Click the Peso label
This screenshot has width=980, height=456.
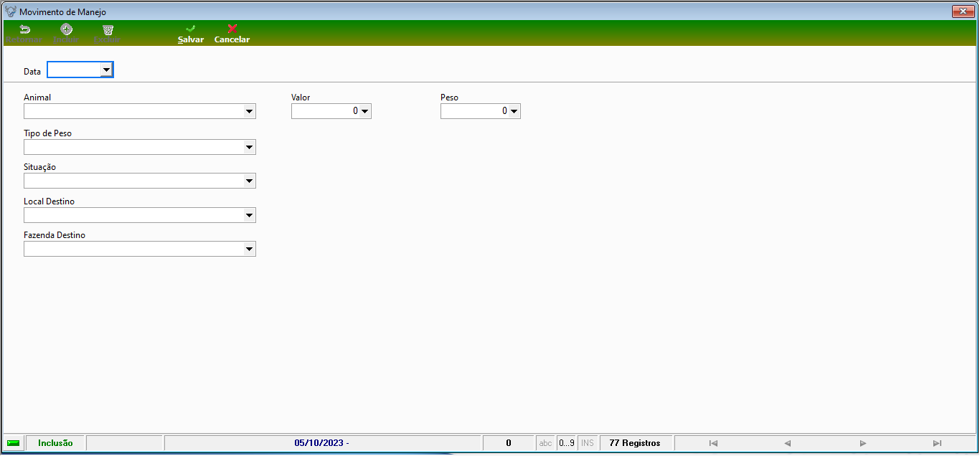coord(449,98)
